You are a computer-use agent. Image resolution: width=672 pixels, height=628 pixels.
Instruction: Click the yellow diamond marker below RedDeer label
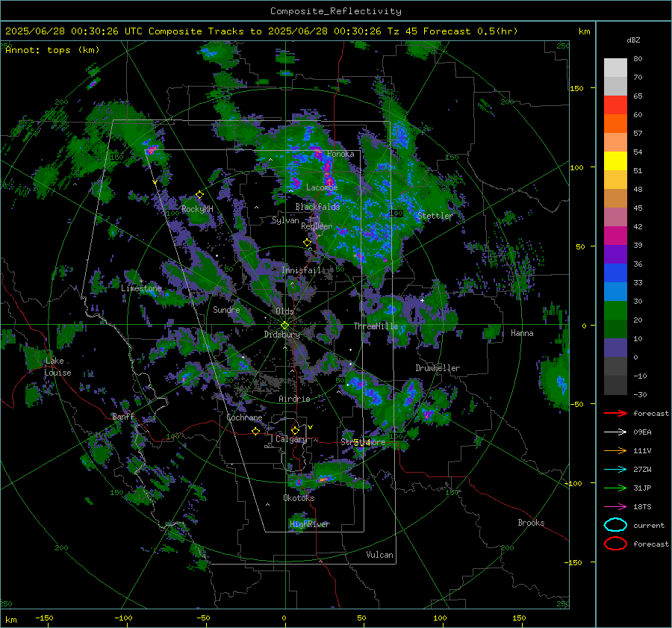(307, 243)
